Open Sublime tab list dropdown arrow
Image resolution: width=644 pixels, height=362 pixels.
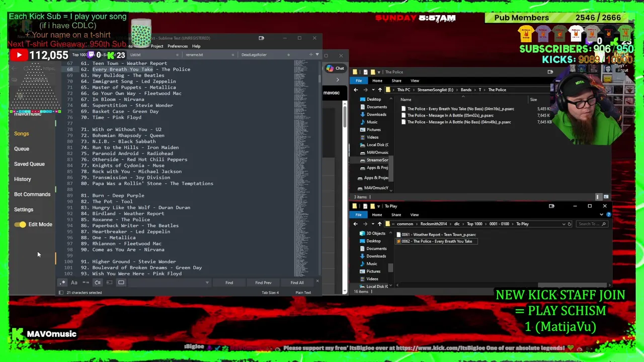coord(317,54)
